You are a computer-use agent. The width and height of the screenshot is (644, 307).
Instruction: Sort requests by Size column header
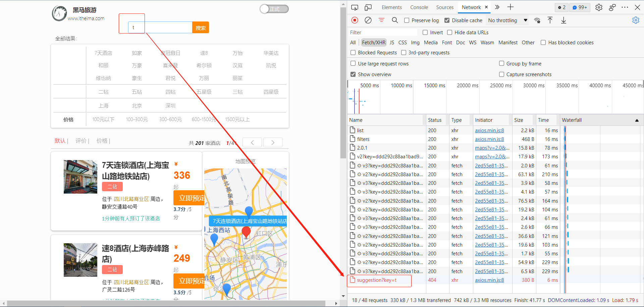523,120
